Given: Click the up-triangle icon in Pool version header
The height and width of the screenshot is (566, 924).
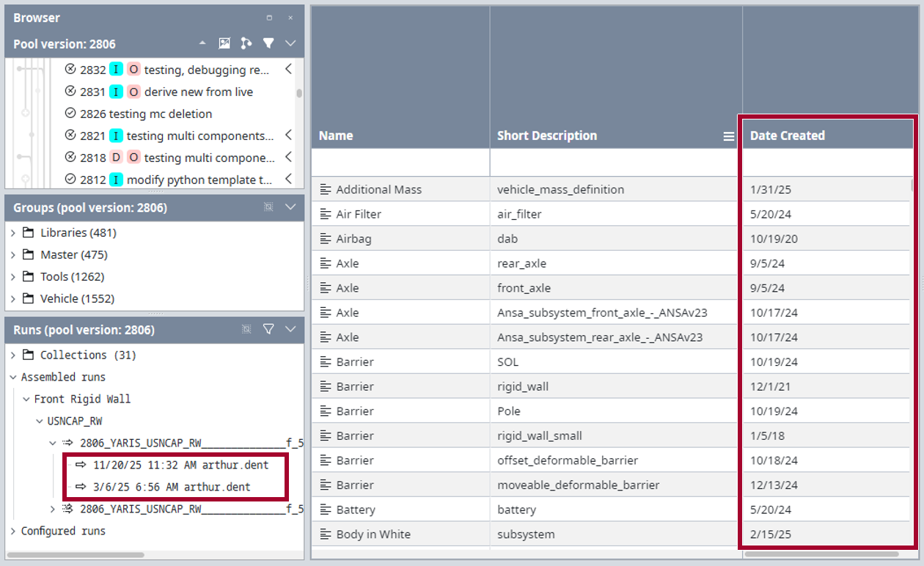Looking at the screenshot, I should [x=202, y=44].
